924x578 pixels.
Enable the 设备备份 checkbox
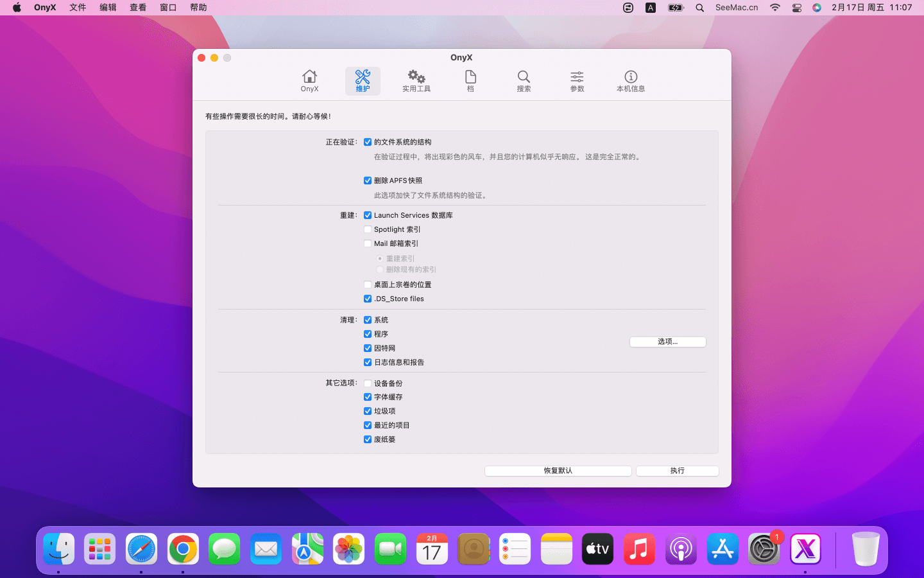tap(368, 383)
